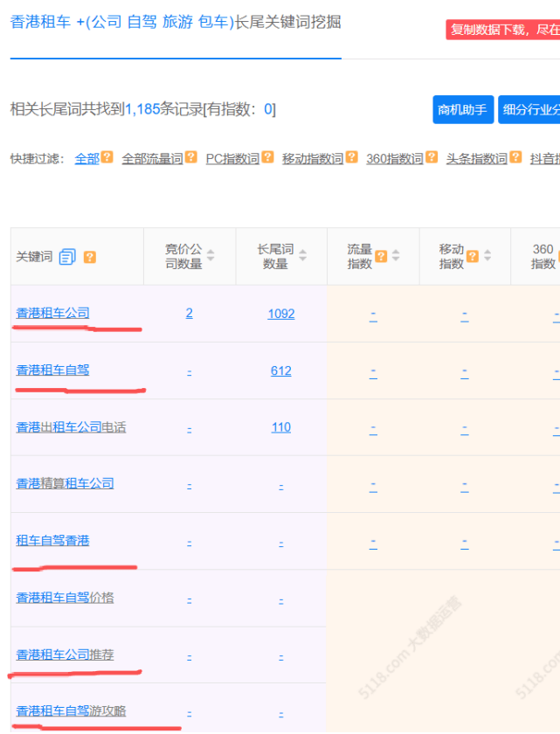560x734 pixels.
Task: Select the PC指数词 quick filter
Action: click(x=232, y=159)
